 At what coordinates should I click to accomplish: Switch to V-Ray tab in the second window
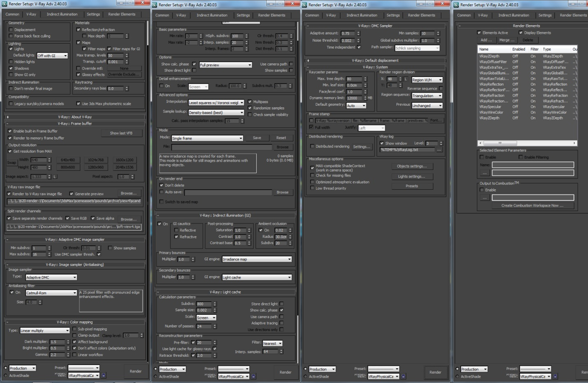(181, 15)
